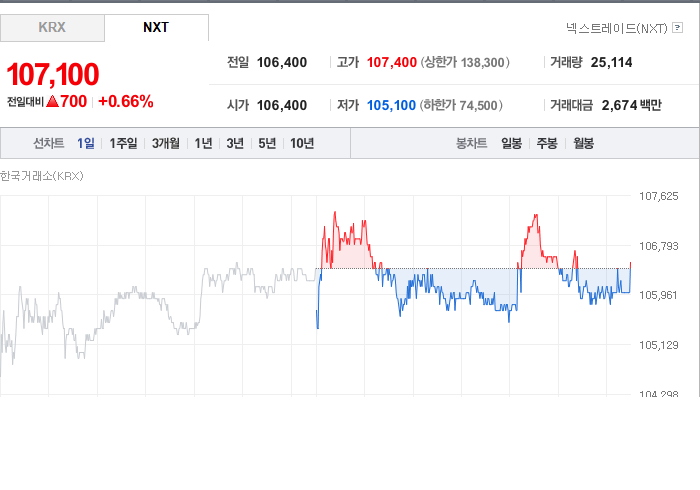Show the 10년 line chart
This screenshot has width=700, height=490.
point(302,143)
